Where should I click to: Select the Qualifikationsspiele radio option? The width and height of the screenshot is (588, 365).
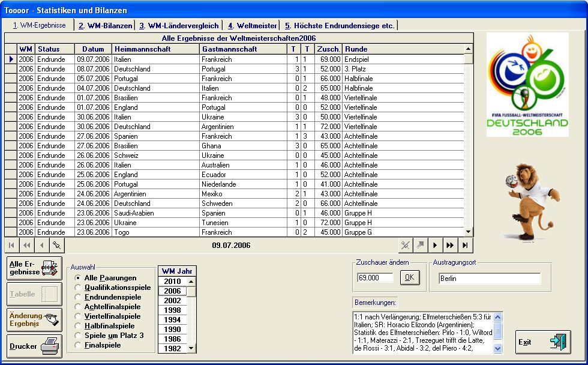[78, 288]
